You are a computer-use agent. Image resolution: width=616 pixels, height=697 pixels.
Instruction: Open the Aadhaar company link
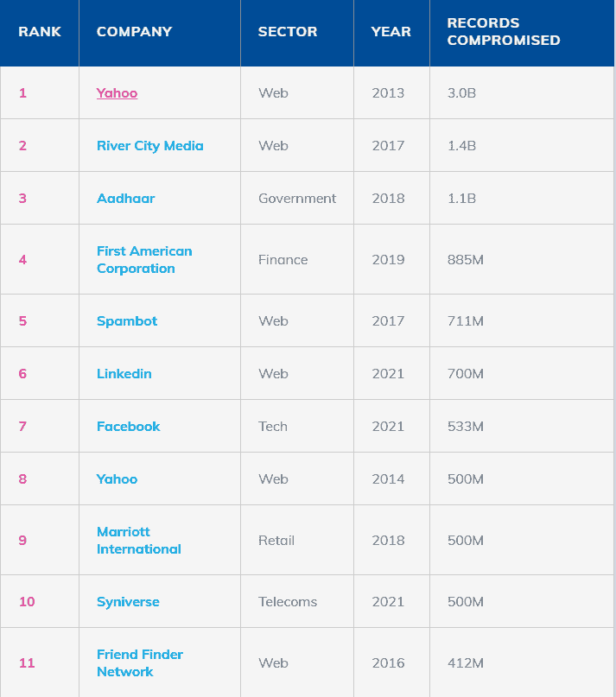pyautogui.click(x=125, y=198)
